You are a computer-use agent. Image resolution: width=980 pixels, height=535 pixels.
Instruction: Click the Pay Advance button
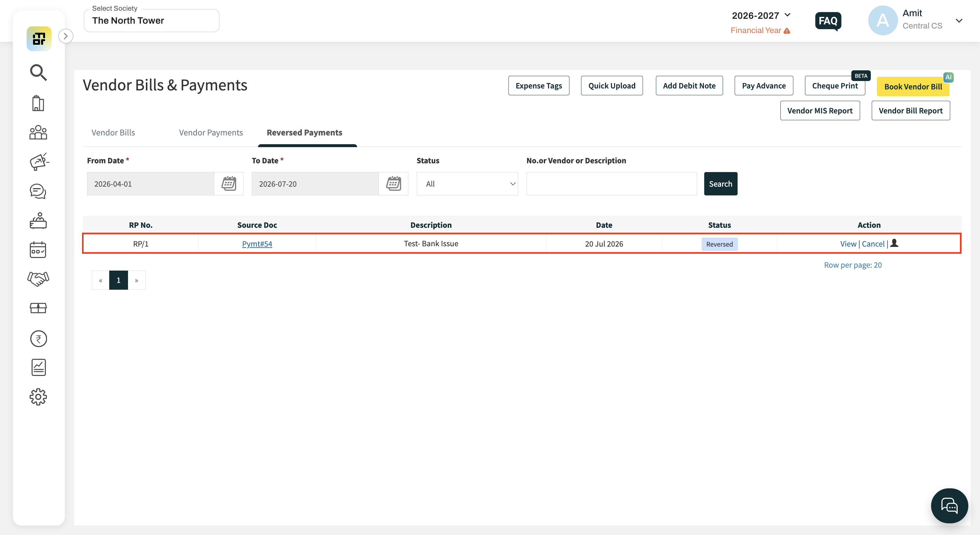tap(764, 86)
